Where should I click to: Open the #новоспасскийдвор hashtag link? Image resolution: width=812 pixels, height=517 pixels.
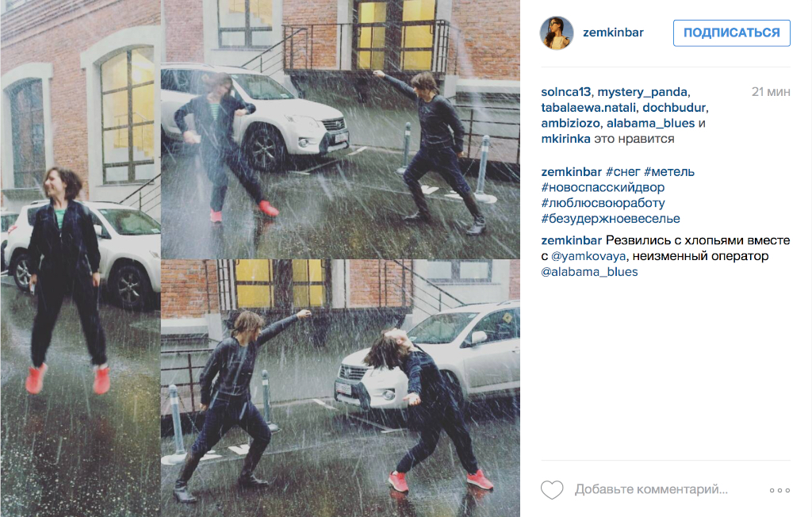[x=603, y=187]
